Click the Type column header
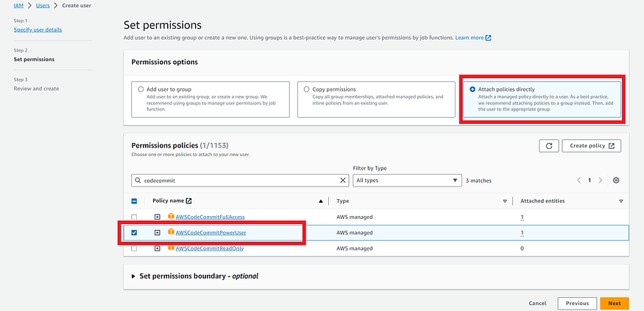This screenshot has height=311, width=644. [342, 201]
